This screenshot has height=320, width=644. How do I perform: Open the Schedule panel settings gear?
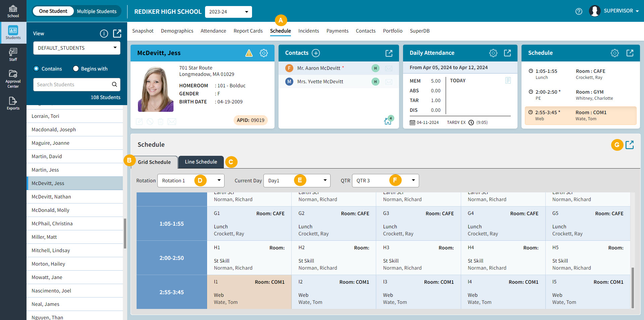615,53
